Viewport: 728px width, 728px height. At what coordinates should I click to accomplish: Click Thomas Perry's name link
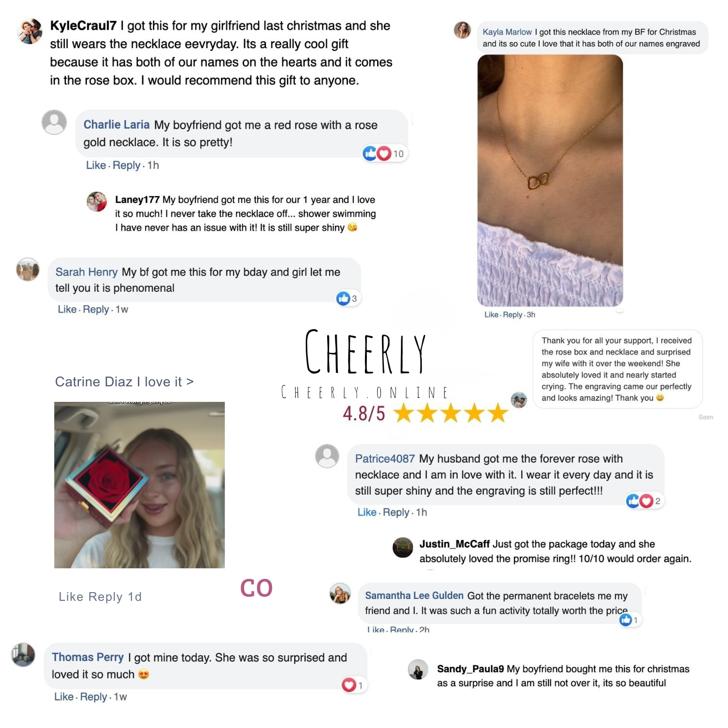(x=88, y=657)
